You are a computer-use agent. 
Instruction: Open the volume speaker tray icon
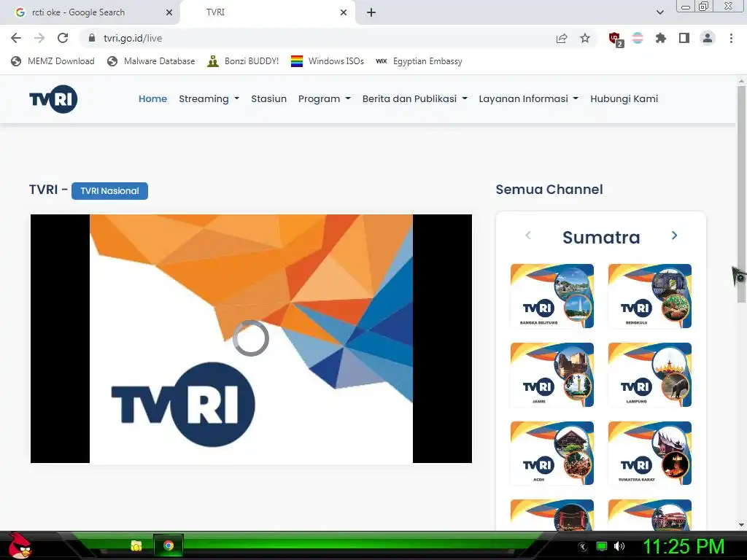tap(619, 546)
